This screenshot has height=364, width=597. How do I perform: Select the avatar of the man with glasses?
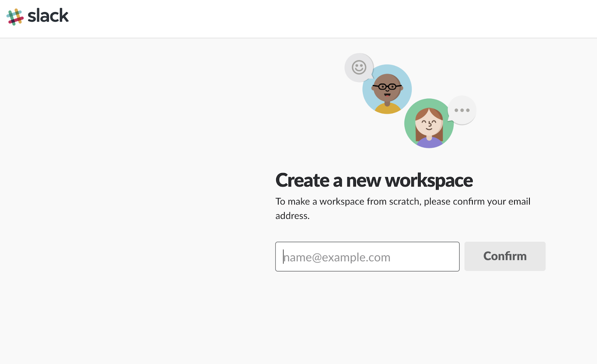pyautogui.click(x=387, y=89)
